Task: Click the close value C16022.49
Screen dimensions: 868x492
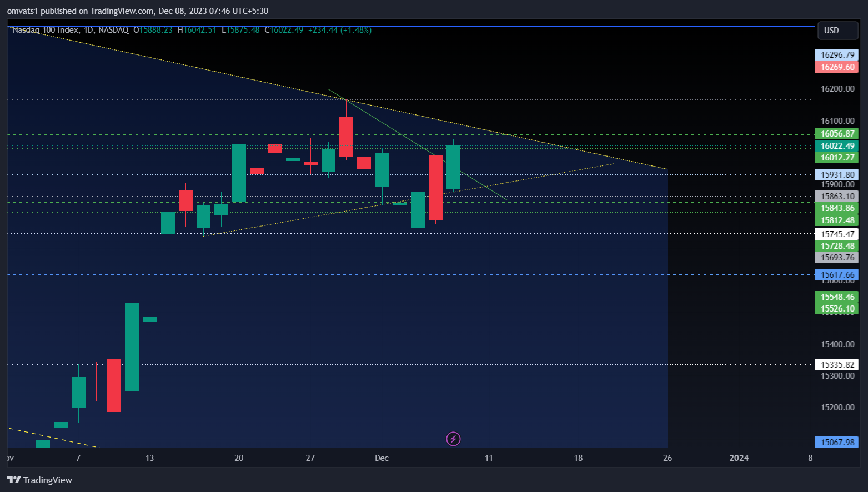Action: coord(284,30)
